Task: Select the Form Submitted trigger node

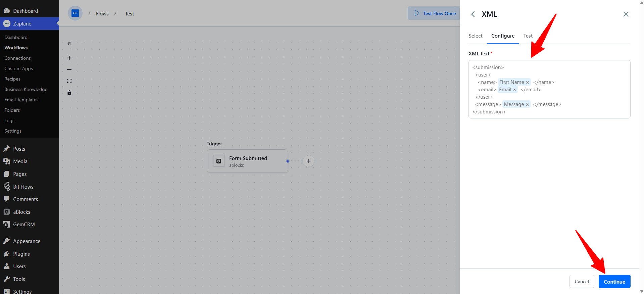Action: coord(247,161)
